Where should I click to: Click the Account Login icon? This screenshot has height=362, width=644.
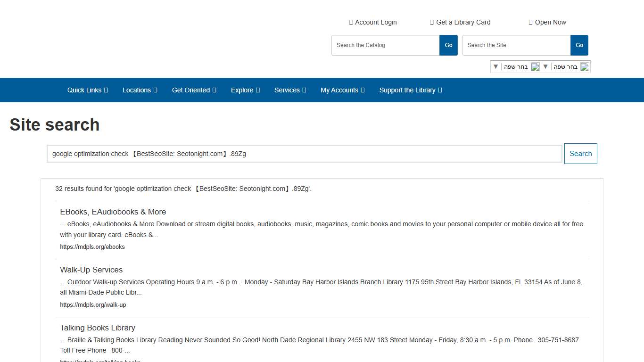[351, 22]
